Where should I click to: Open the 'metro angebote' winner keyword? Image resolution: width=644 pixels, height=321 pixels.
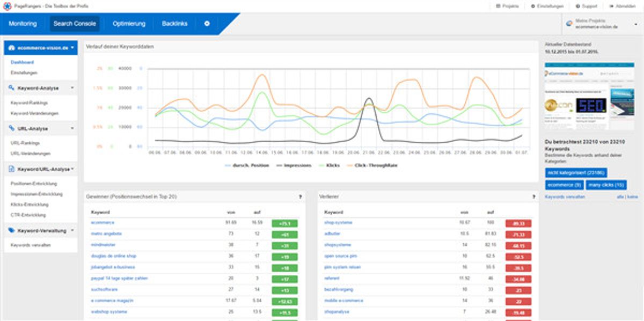106,234
